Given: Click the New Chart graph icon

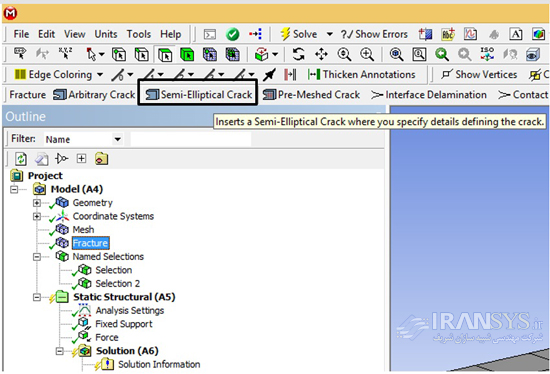Looking at the screenshot, I should click(470, 34).
